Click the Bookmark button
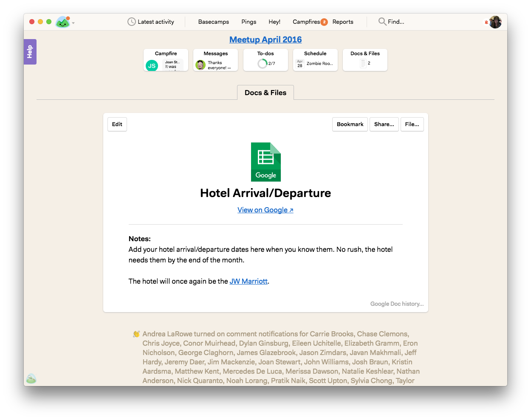 tap(350, 124)
